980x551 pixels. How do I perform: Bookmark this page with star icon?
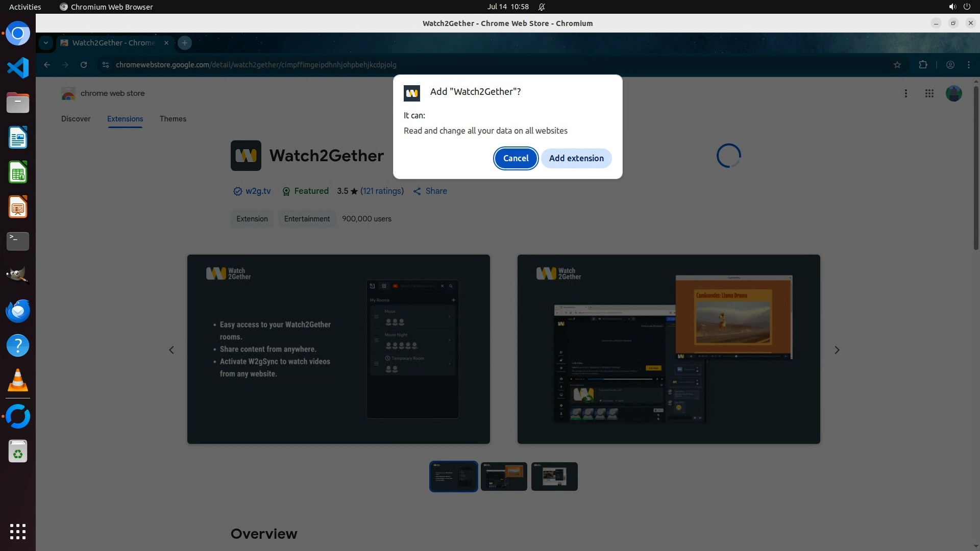click(897, 65)
